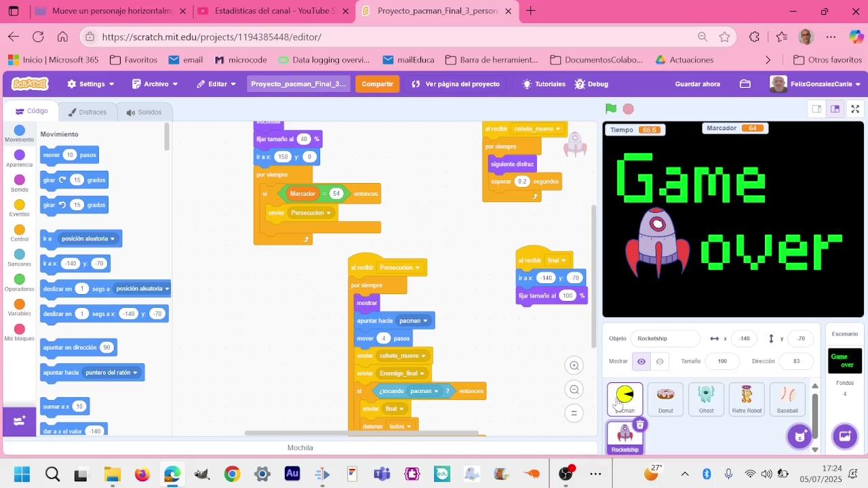
Task: Switch to the Disfraces tab
Action: (86, 112)
